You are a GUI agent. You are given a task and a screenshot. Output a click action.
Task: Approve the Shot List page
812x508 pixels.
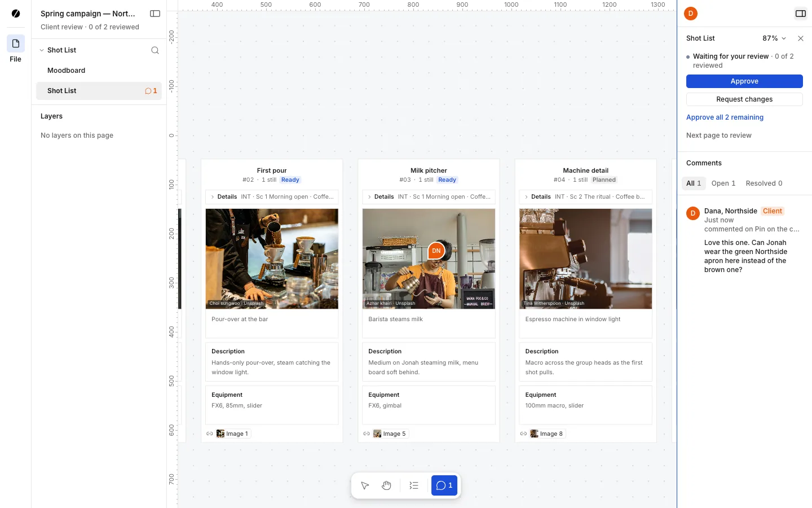coord(744,81)
